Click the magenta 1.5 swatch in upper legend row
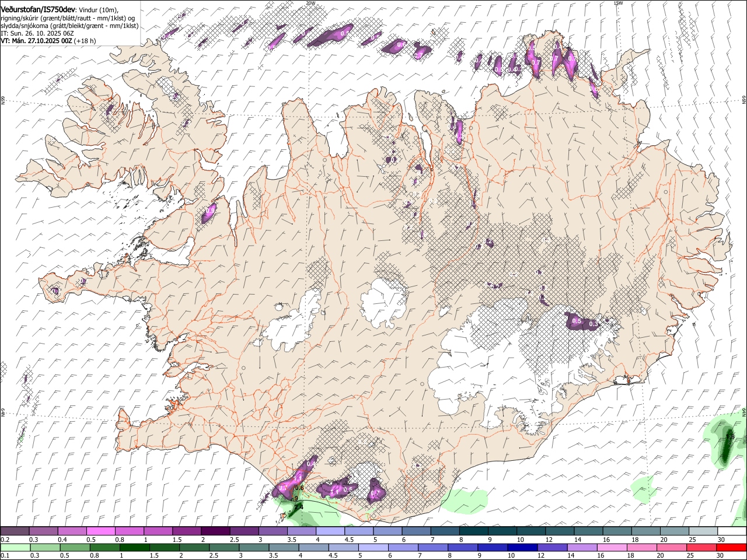Viewport: 747px width, 560px height. point(186,531)
